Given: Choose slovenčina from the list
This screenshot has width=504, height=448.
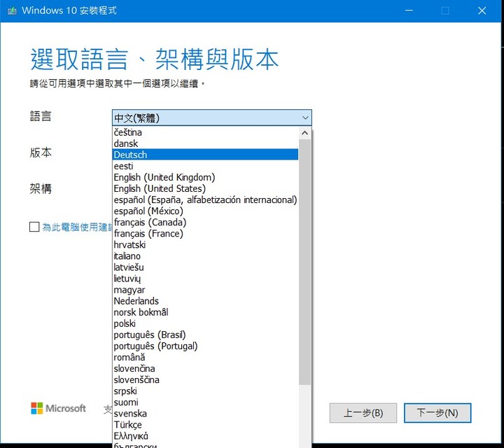Looking at the screenshot, I should coord(206,369).
